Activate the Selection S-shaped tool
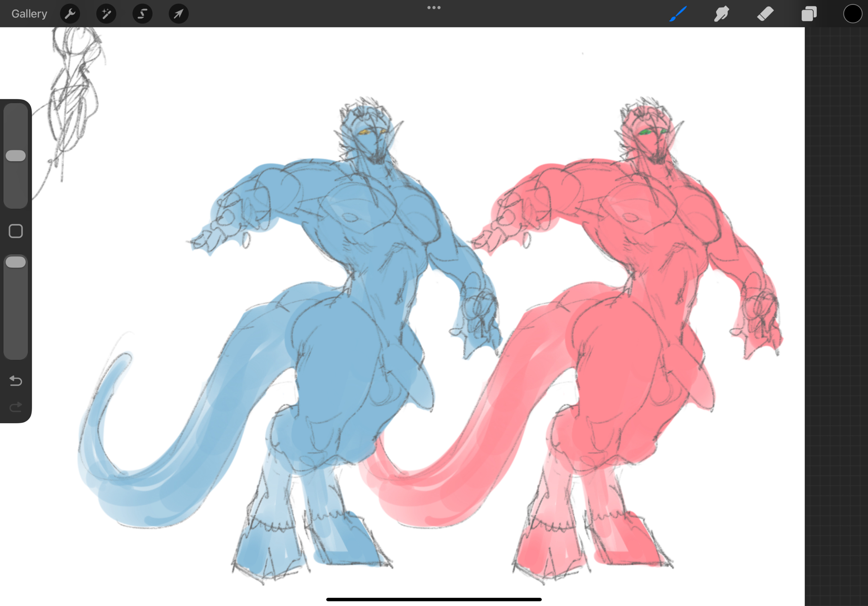The image size is (868, 606). tap(142, 14)
